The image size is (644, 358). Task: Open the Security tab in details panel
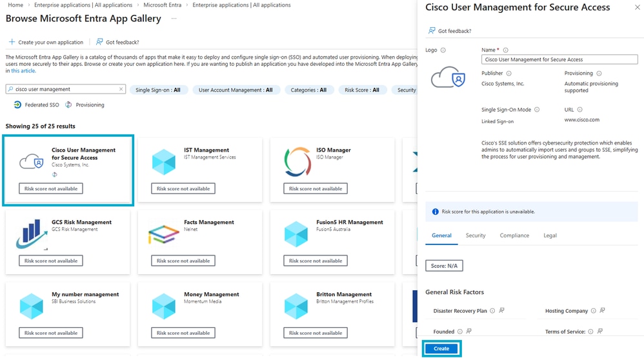(475, 235)
